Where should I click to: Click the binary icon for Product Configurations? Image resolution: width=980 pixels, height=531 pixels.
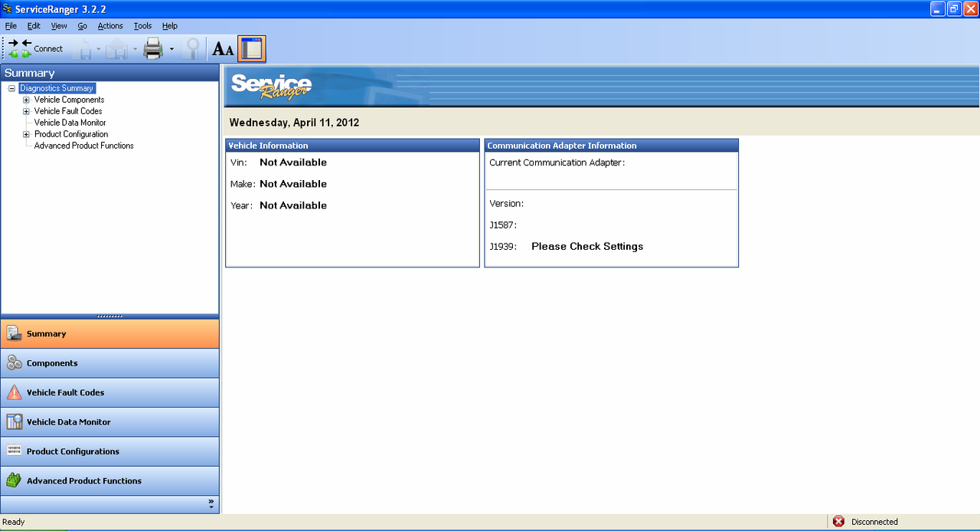point(14,451)
